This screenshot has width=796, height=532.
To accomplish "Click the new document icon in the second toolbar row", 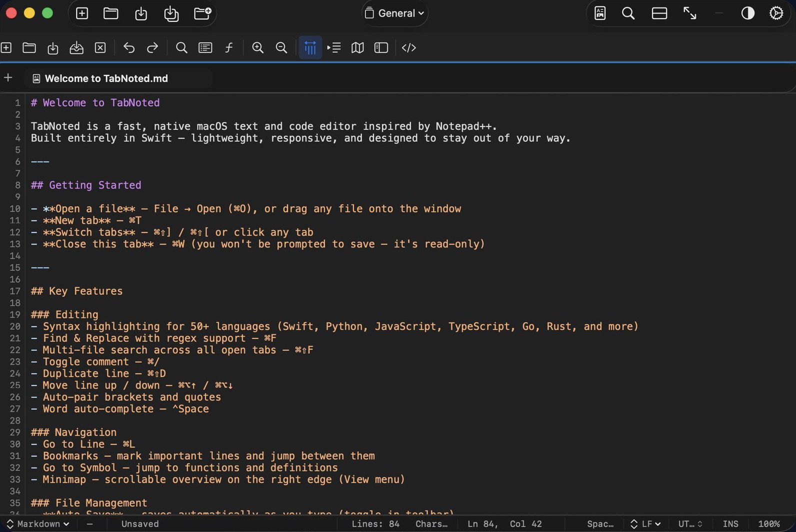I will click(6, 47).
